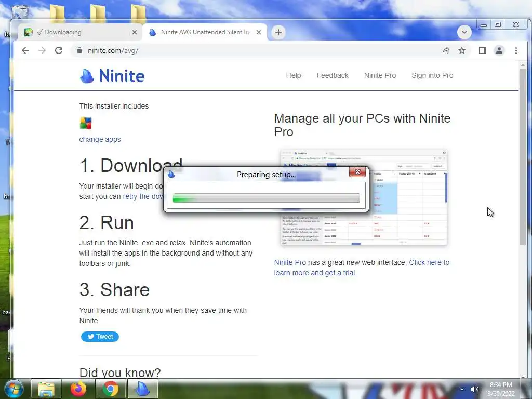Click the Ninite installer taskbar icon
The height and width of the screenshot is (399, 532).
[143, 389]
